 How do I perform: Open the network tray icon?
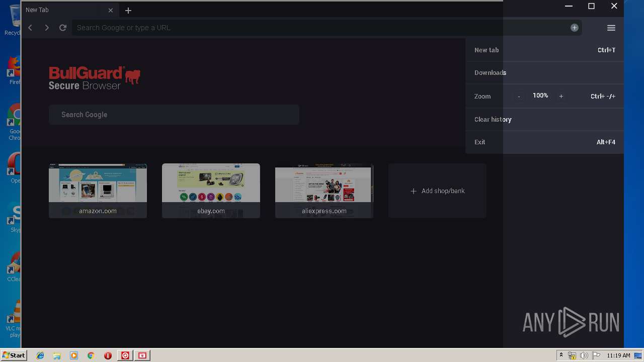coord(572,355)
